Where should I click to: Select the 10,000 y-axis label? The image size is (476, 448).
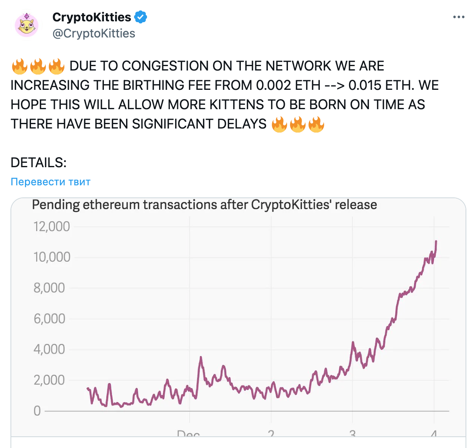52,257
